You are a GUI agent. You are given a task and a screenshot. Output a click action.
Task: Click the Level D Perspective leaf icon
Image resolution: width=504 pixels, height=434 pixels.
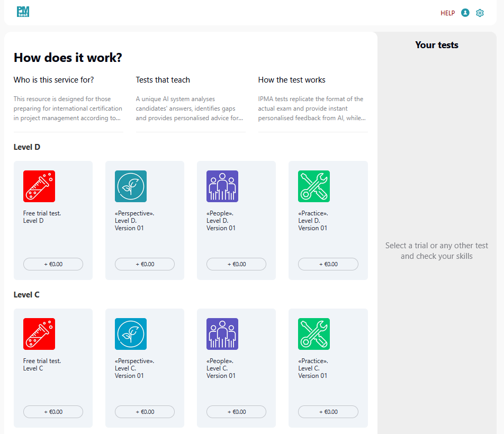(131, 186)
